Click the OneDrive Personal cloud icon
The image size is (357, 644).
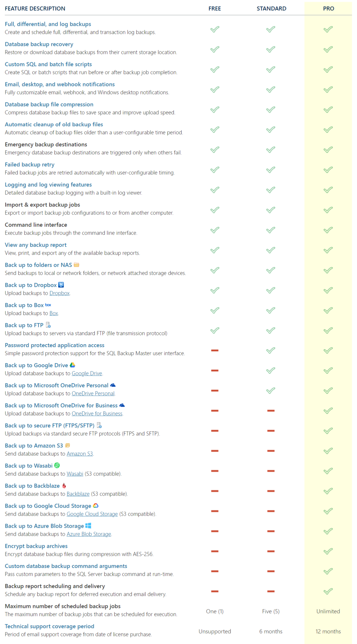[x=113, y=385]
